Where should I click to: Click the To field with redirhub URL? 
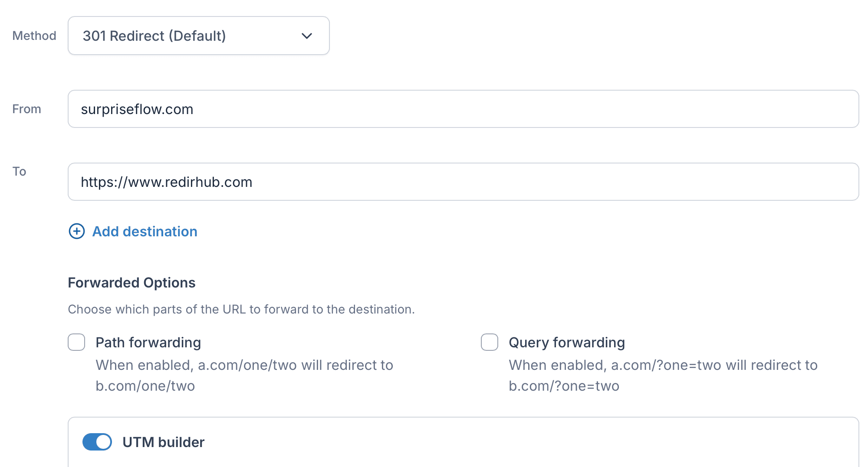tap(463, 182)
